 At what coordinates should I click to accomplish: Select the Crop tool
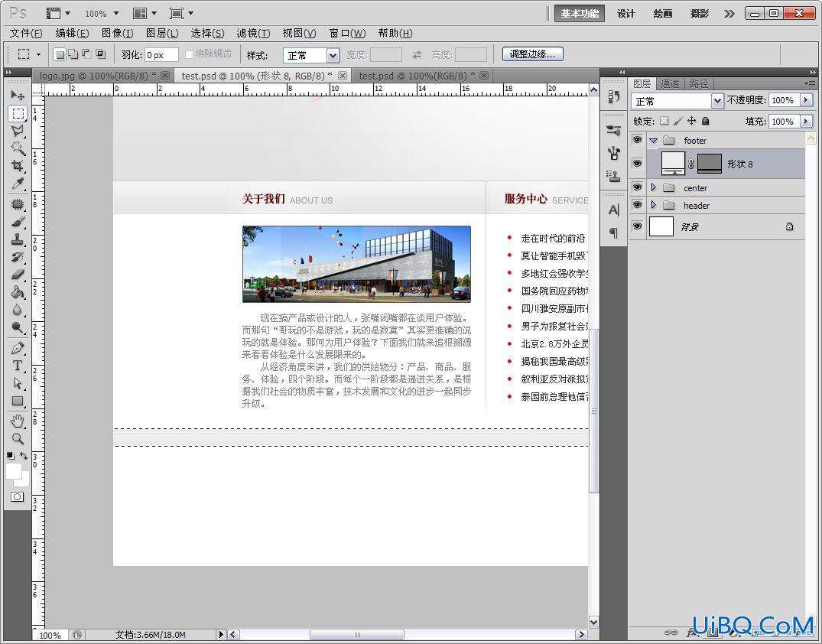coord(18,166)
